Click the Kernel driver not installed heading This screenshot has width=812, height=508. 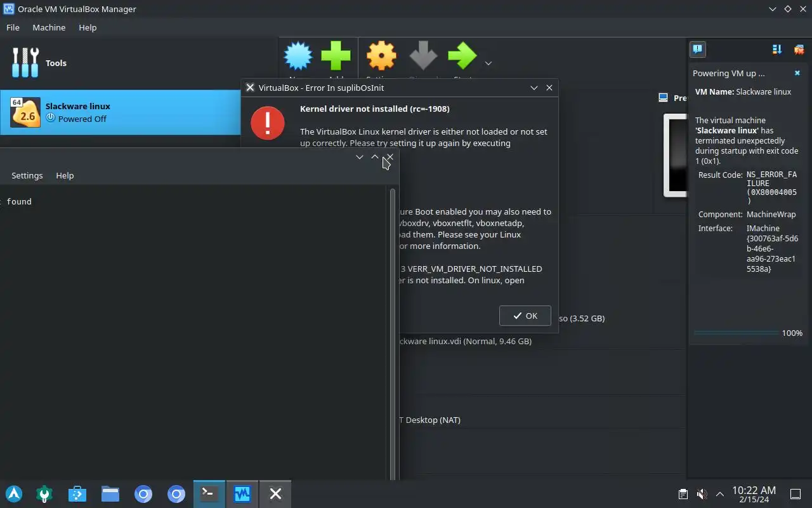tap(375, 109)
